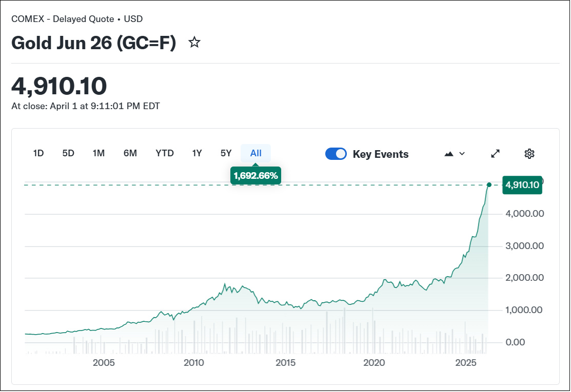Click the Key Events label text
The width and height of the screenshot is (571, 392).
(381, 154)
